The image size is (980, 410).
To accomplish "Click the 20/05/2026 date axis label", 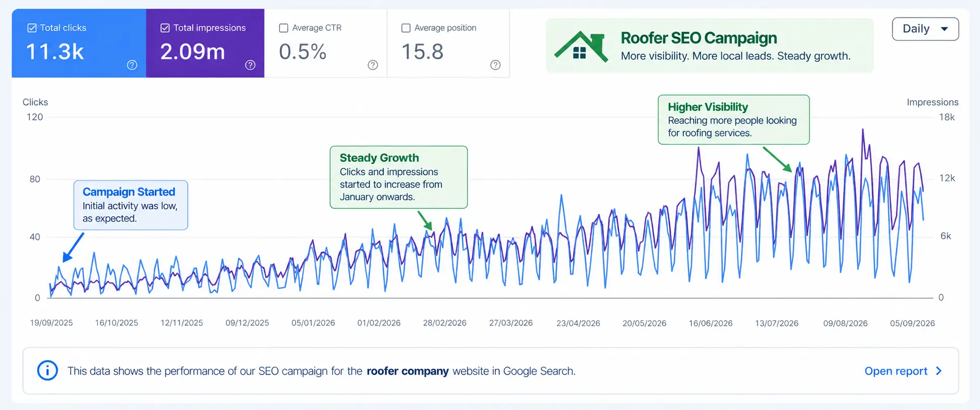I will [x=644, y=323].
